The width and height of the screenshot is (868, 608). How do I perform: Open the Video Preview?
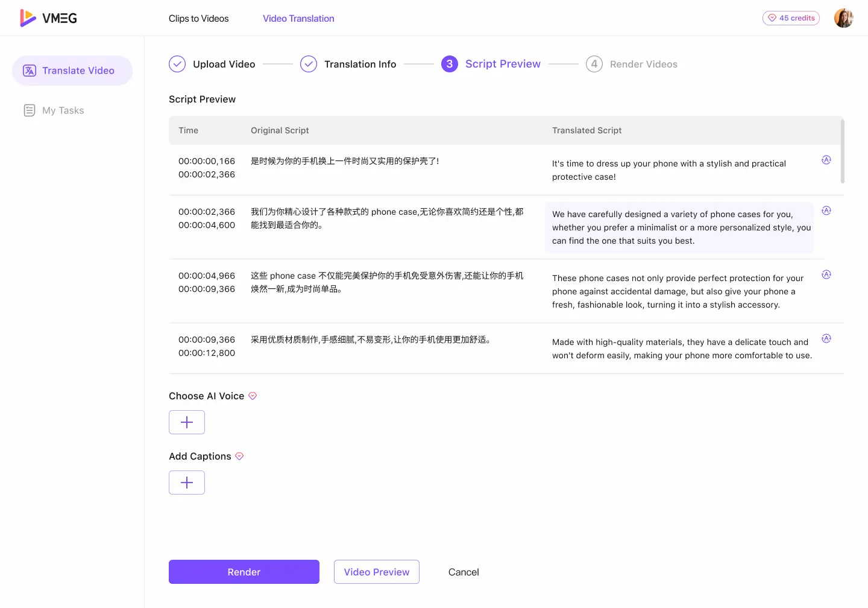point(376,572)
